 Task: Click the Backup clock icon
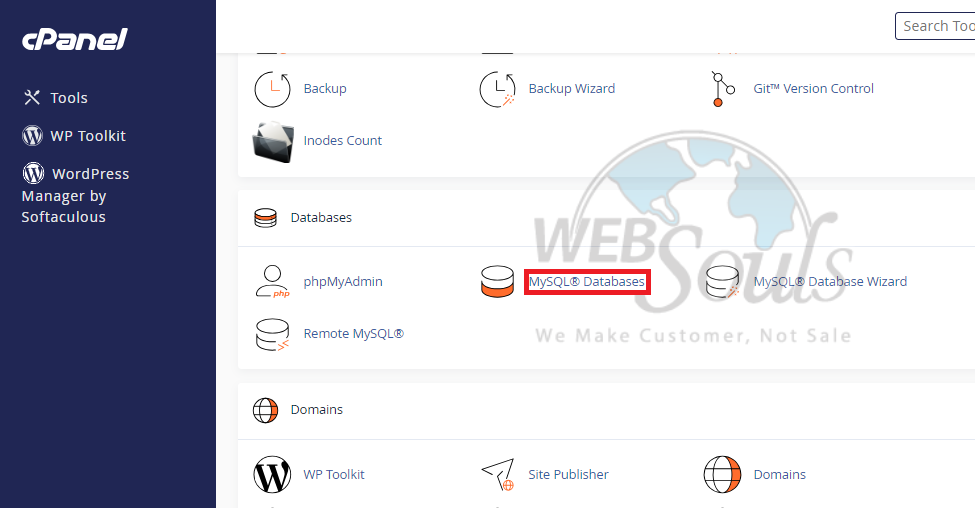coord(272,89)
